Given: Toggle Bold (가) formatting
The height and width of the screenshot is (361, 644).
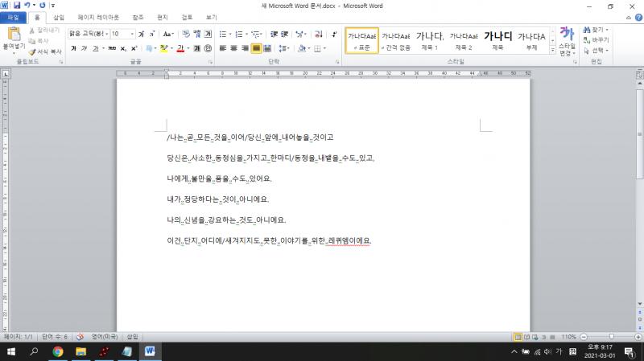Looking at the screenshot, I should tap(73, 48).
